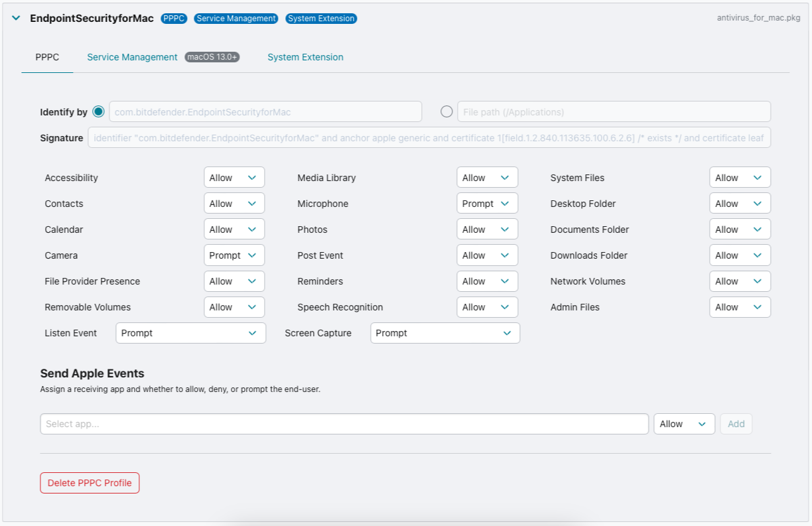Open the Removable Volumes dropdown
Viewport: 812px width, 526px height.
click(234, 307)
